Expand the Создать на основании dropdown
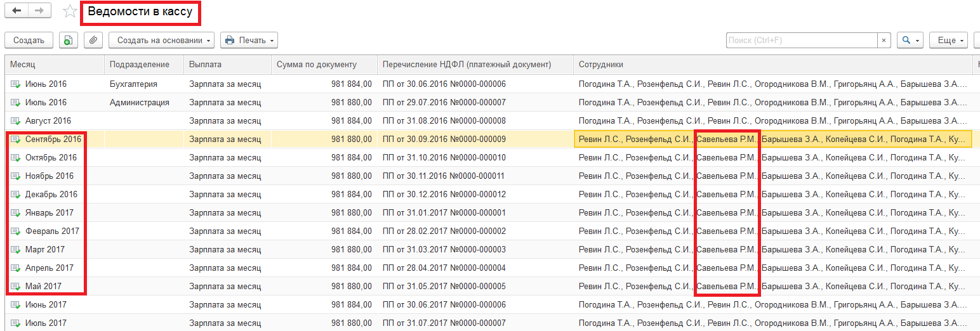 162,40
